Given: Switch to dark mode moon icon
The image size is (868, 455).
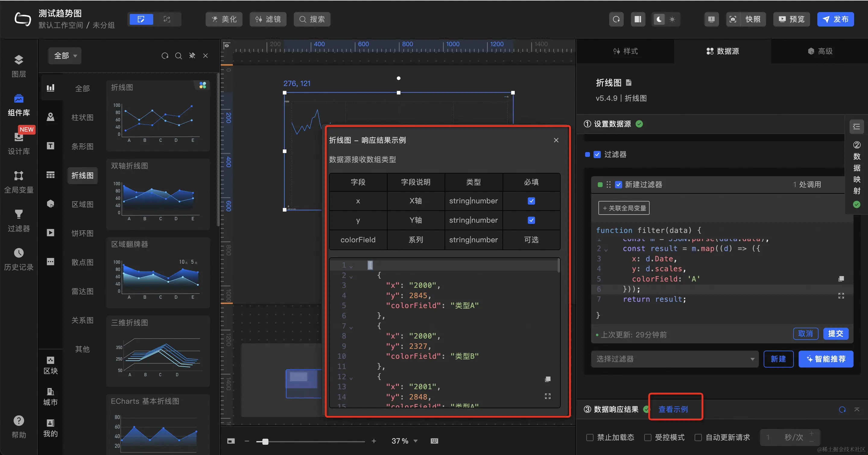Looking at the screenshot, I should (x=659, y=19).
